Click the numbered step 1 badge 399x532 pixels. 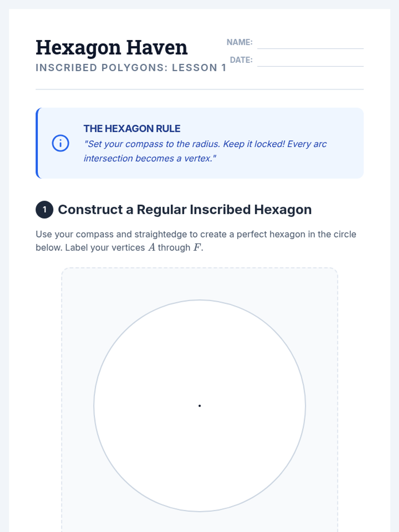tap(45, 210)
